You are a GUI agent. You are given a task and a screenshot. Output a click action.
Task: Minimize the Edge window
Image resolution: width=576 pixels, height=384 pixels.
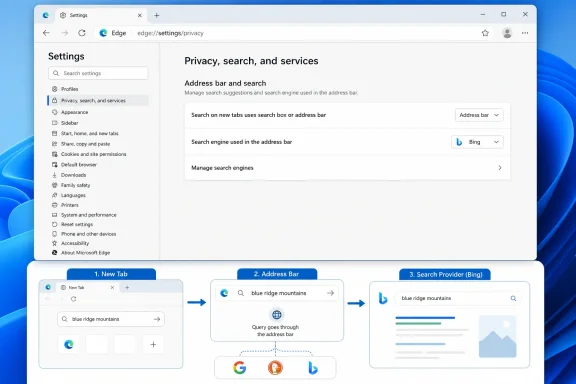(483, 15)
